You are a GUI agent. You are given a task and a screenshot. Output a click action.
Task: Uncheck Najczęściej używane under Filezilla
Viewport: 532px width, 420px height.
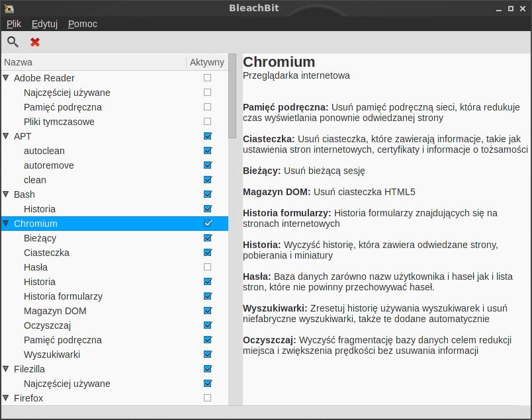tap(207, 384)
